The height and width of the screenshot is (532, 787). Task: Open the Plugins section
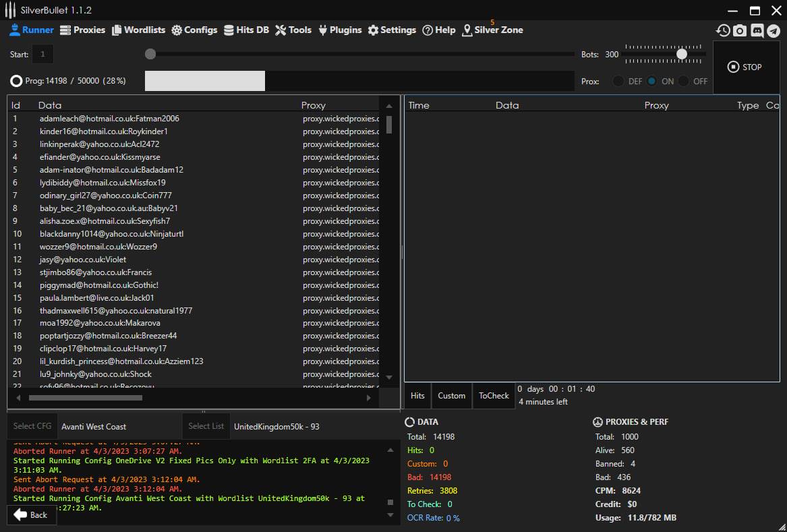click(339, 30)
